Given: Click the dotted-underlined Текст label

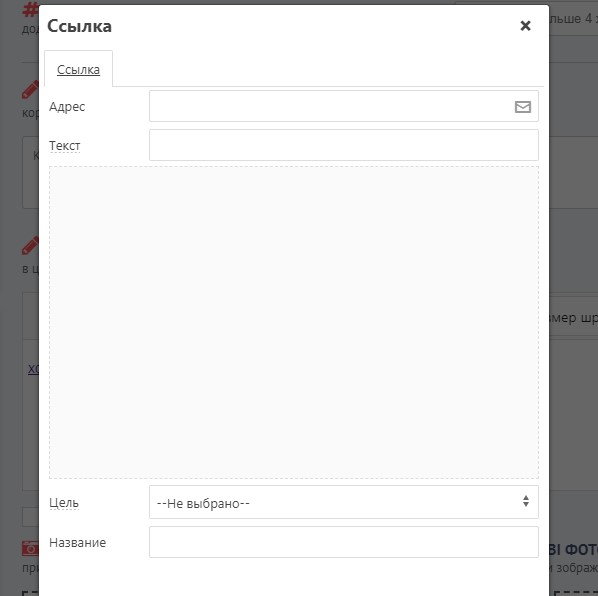Looking at the screenshot, I should 64,146.
